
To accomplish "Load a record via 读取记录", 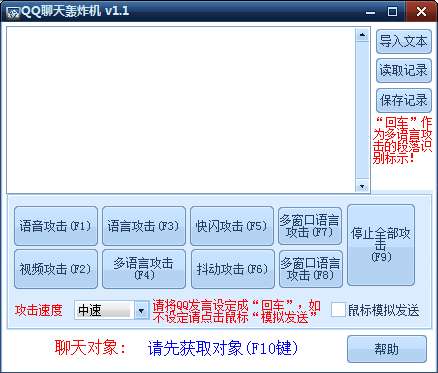I will coord(403,71).
